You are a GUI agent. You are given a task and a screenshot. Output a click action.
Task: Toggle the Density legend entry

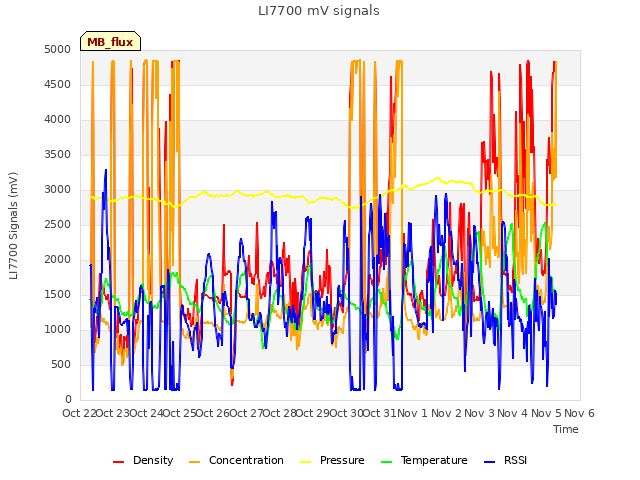click(x=143, y=460)
